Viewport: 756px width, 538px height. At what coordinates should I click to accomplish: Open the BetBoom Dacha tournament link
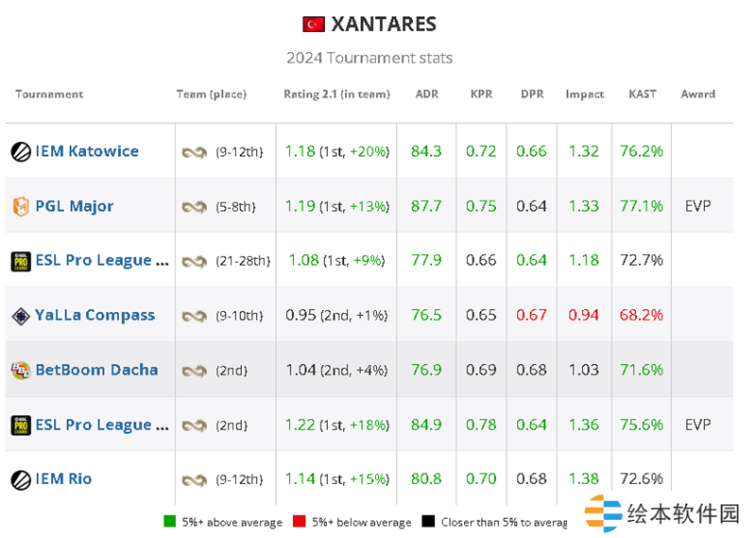click(96, 371)
